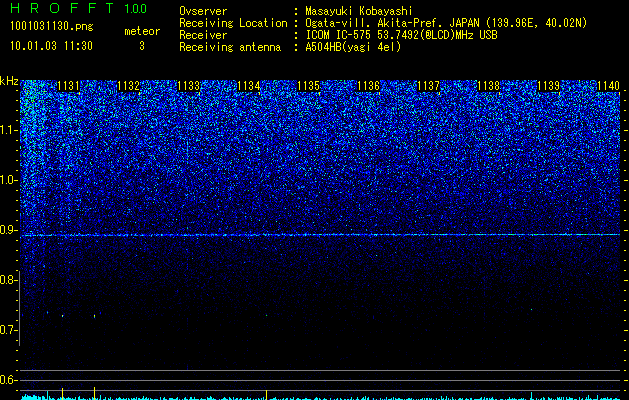The height and width of the screenshot is (400, 629).
Task: Click the 1133 time tick label
Action: tap(189, 86)
